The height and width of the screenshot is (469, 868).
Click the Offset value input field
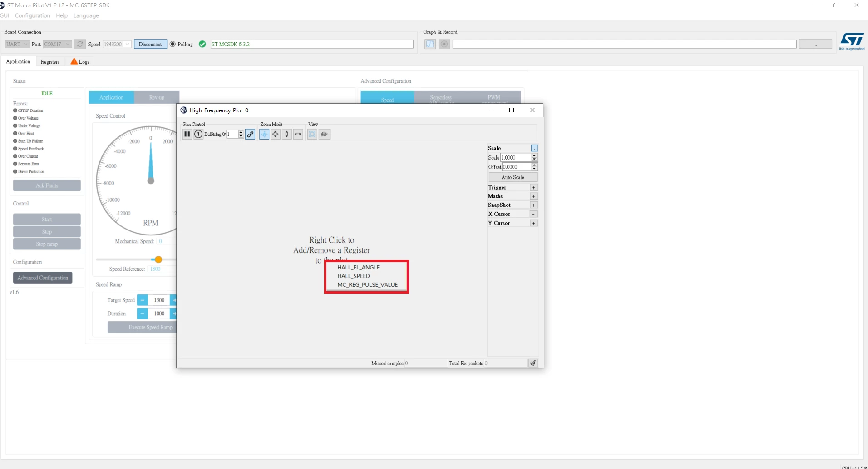517,167
